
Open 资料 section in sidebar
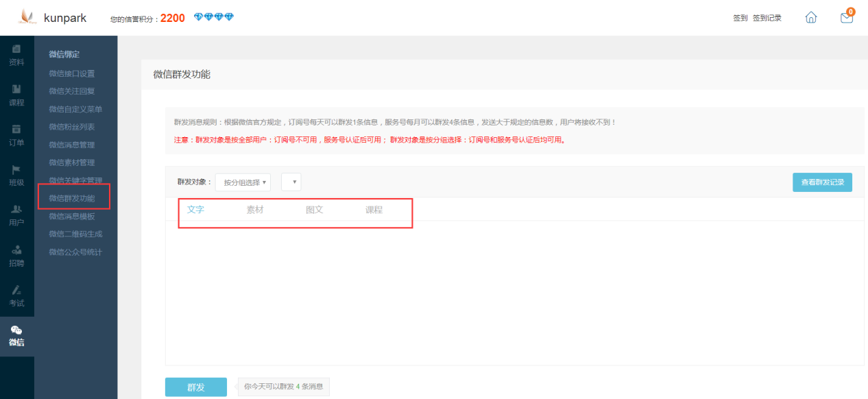tap(16, 56)
